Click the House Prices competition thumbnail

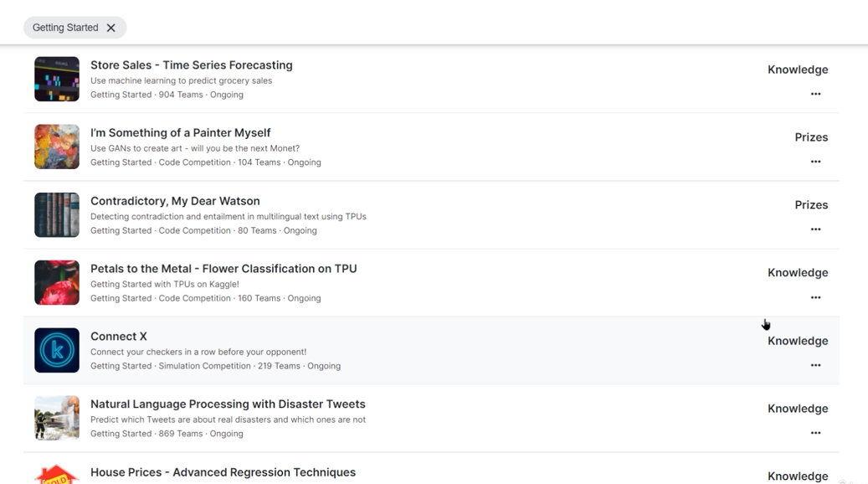click(x=57, y=474)
